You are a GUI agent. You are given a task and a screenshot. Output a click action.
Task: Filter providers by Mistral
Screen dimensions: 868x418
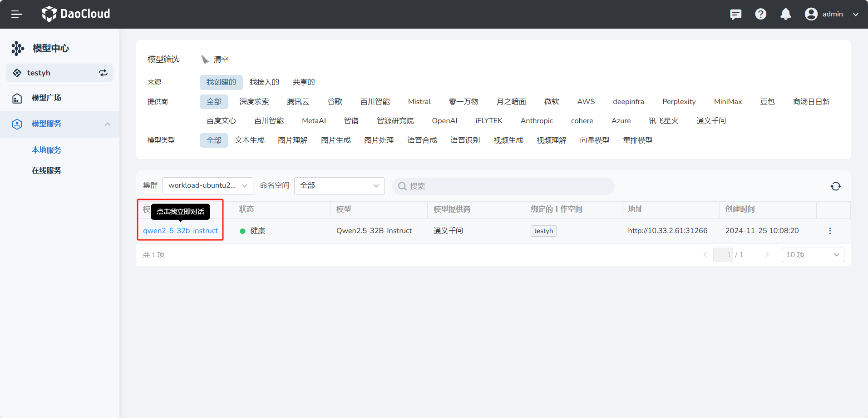[x=419, y=102]
